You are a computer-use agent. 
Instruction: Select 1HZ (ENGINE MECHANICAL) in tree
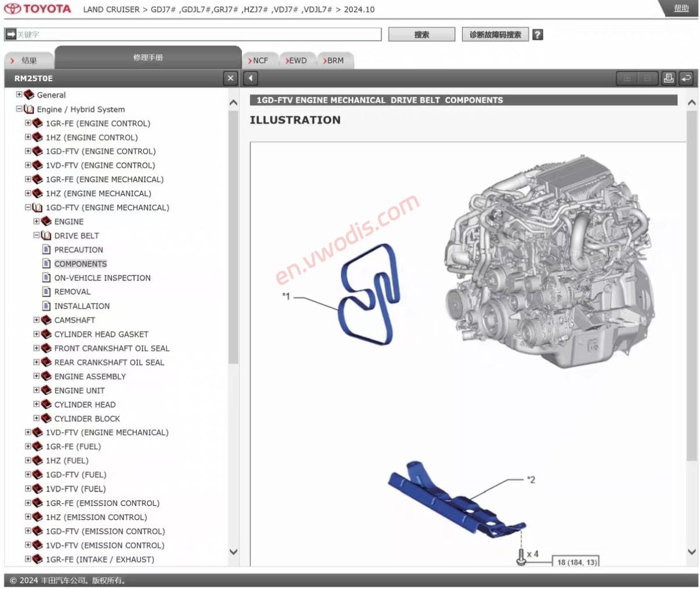pyautogui.click(x=99, y=193)
